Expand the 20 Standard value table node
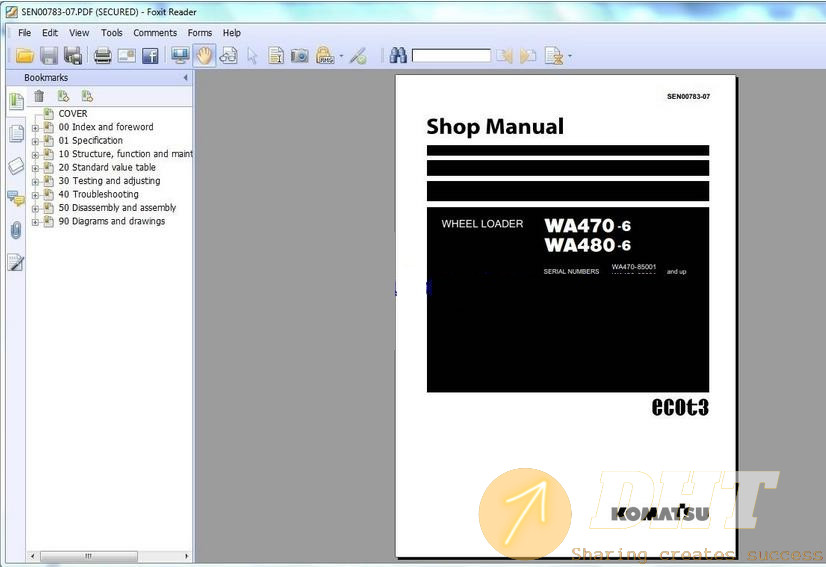Screen dimensions: 826x567 pyautogui.click(x=35, y=168)
